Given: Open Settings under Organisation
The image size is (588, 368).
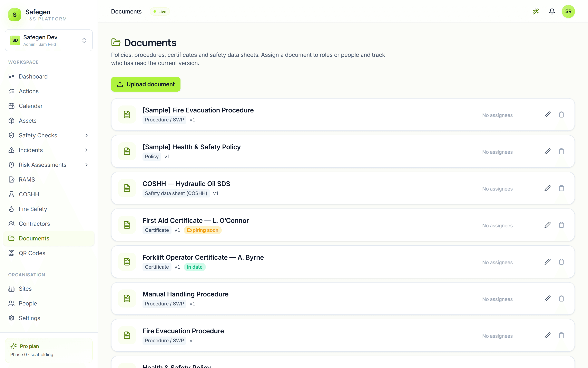Looking at the screenshot, I should tap(49, 318).
